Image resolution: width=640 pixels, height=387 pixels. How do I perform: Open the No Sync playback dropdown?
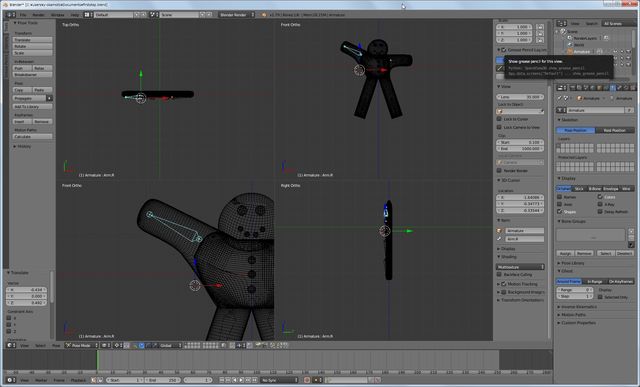coord(280,380)
